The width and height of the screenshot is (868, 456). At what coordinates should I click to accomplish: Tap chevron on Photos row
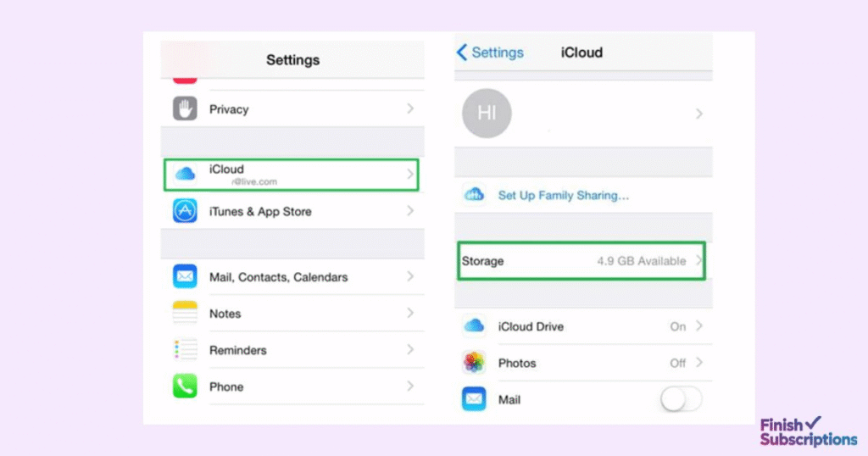[699, 363]
